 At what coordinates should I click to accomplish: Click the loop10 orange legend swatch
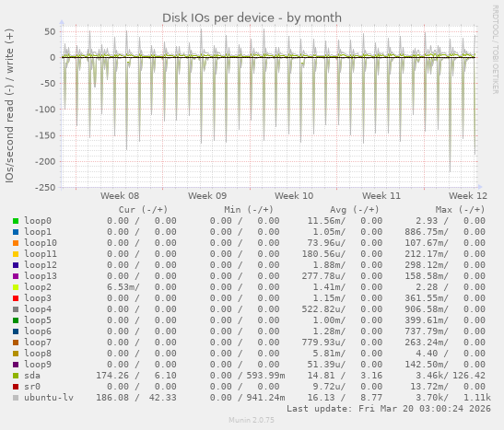point(16,243)
